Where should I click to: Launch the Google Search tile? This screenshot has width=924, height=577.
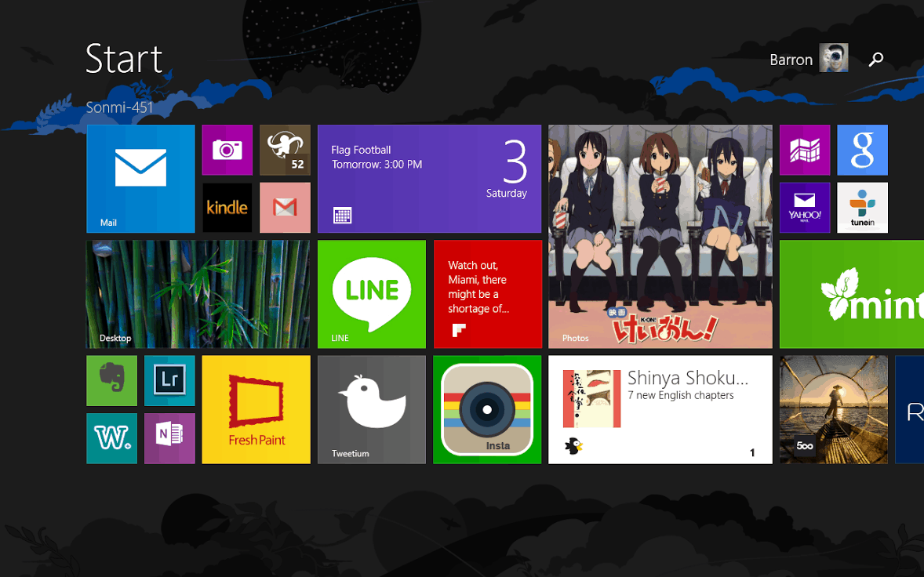pos(862,150)
